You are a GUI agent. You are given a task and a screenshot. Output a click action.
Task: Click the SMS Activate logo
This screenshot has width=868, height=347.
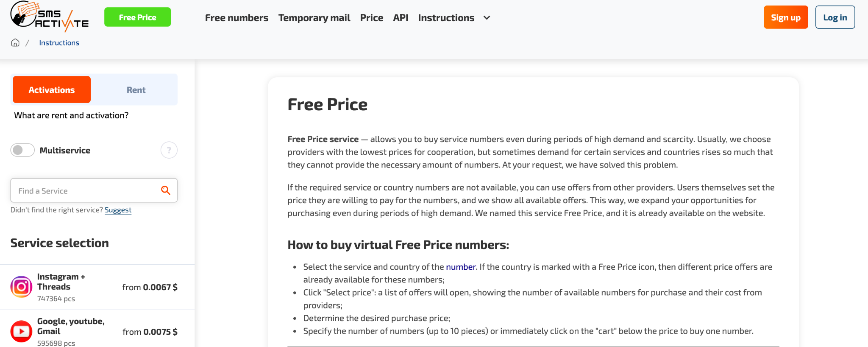point(49,17)
